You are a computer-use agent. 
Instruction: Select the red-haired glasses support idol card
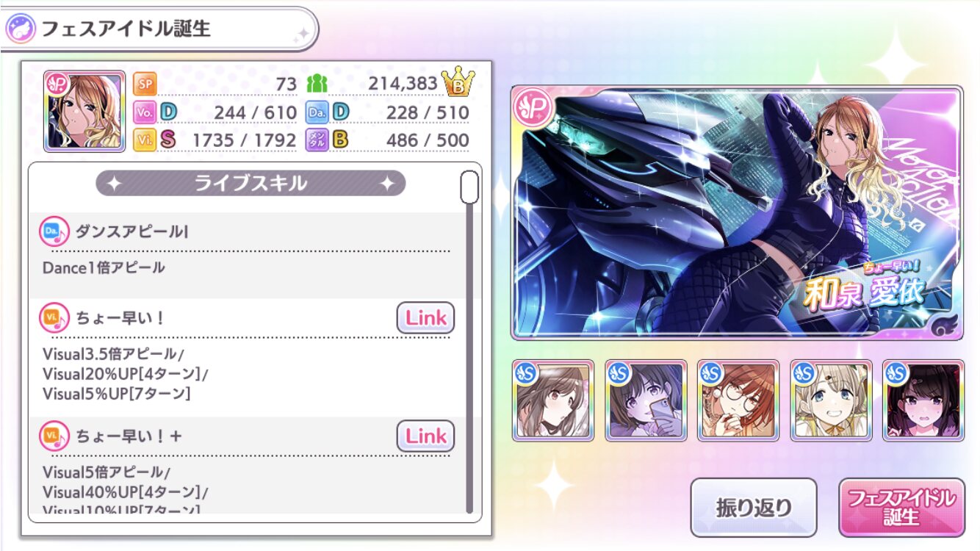[738, 400]
